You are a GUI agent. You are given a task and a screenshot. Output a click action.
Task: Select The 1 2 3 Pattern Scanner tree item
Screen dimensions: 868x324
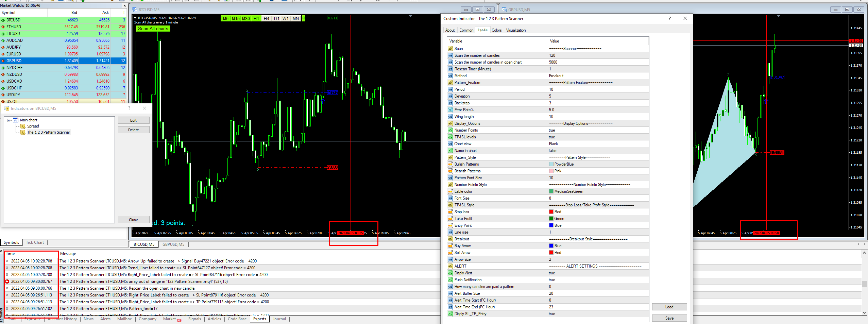pyautogui.click(x=49, y=132)
